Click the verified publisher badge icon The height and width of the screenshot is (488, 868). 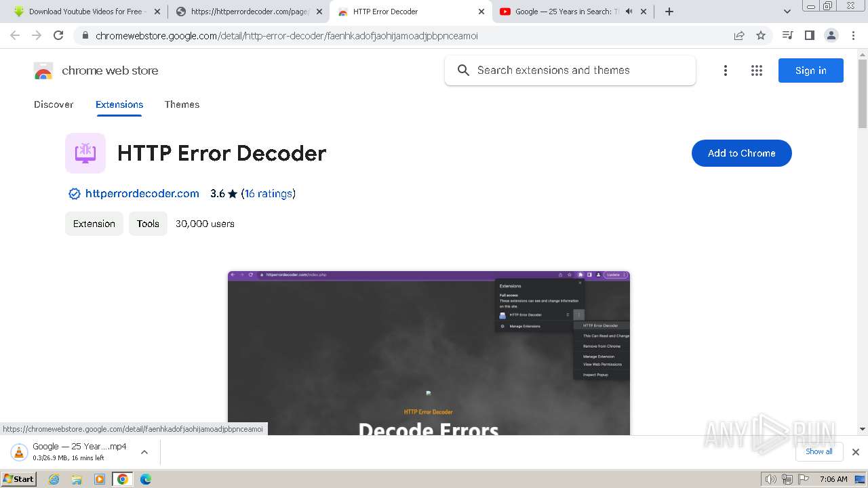[x=75, y=194]
